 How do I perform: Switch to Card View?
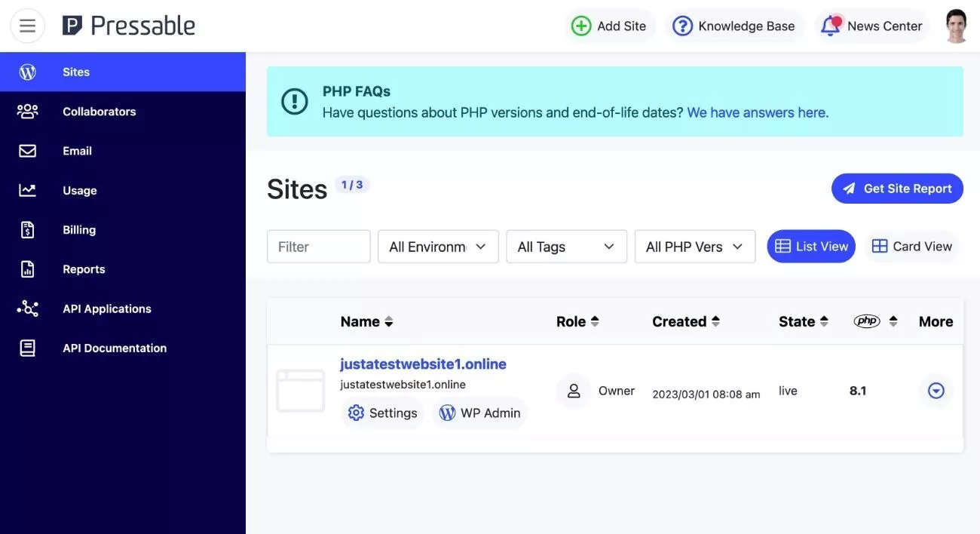(911, 247)
